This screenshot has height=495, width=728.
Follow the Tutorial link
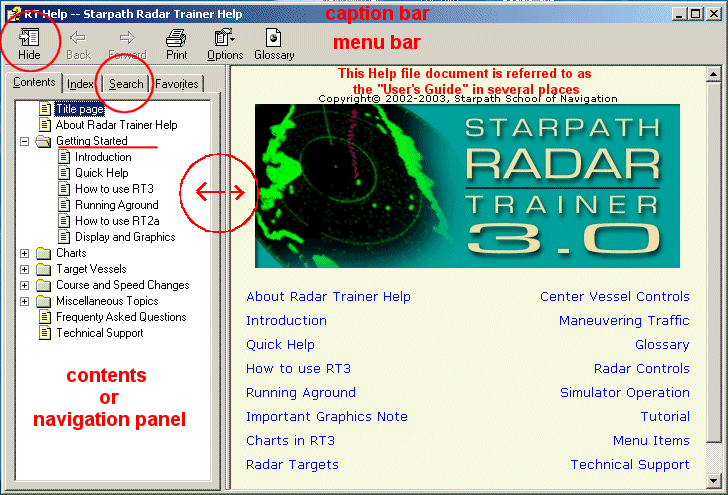click(x=665, y=417)
